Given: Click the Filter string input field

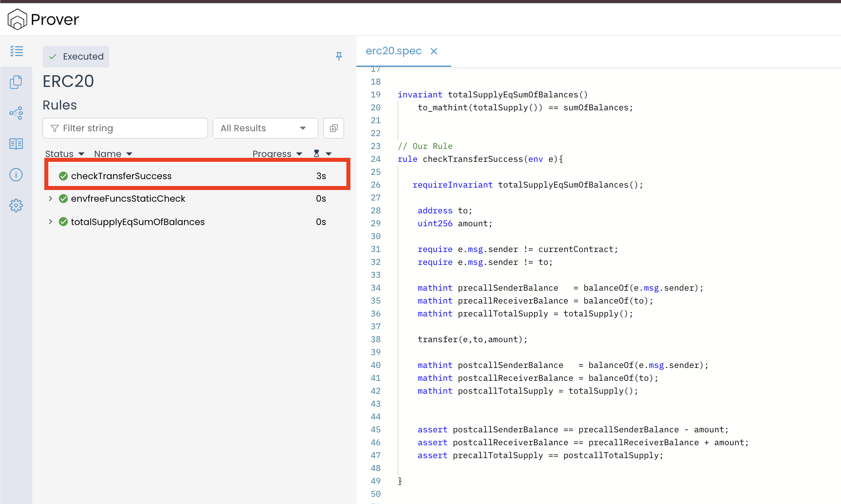Looking at the screenshot, I should [x=125, y=128].
